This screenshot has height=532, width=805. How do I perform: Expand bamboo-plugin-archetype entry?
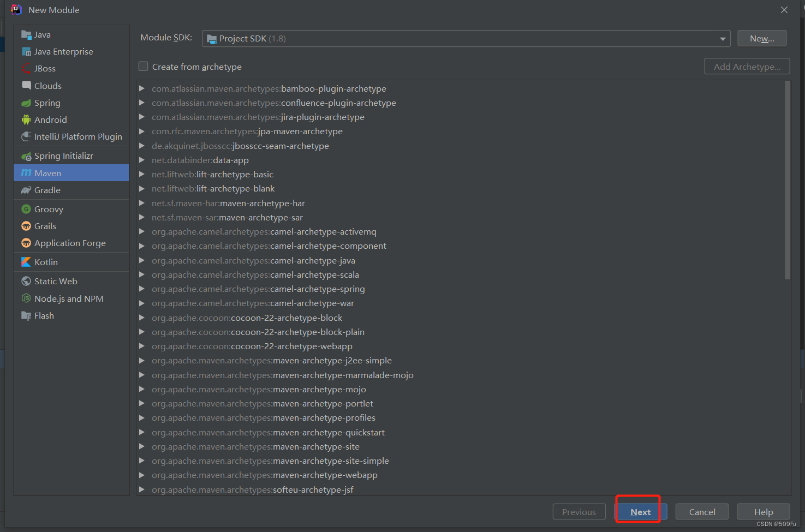[x=142, y=88]
